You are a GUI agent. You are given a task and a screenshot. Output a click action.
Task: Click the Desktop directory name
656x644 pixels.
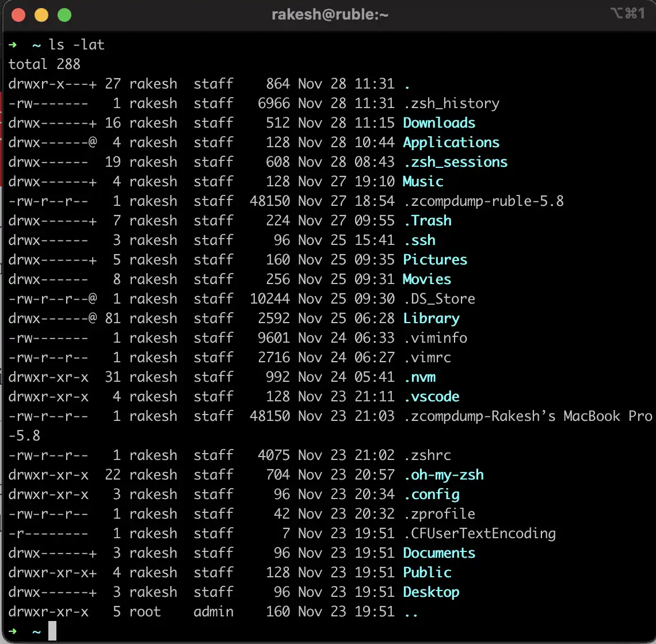pyautogui.click(x=431, y=592)
